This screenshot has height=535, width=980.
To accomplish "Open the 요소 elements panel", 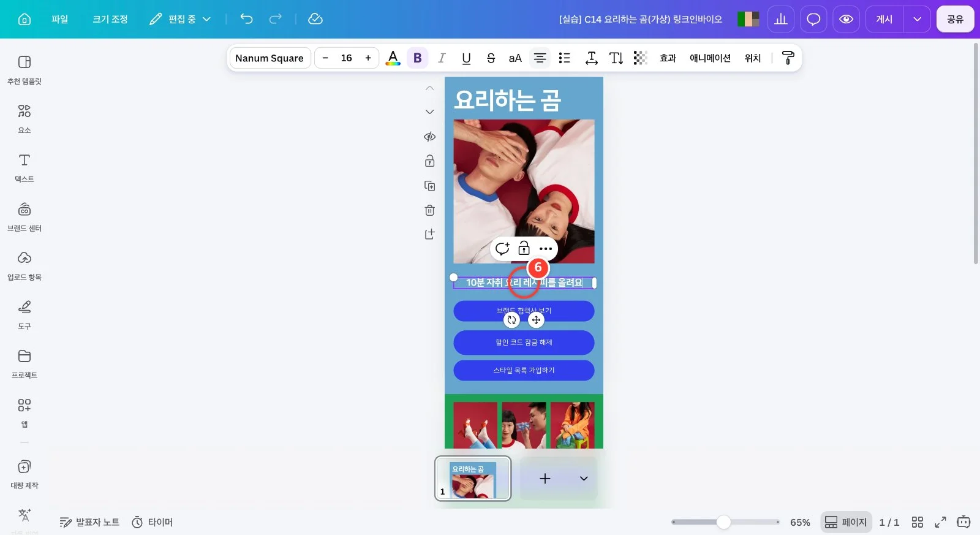I will (24, 118).
